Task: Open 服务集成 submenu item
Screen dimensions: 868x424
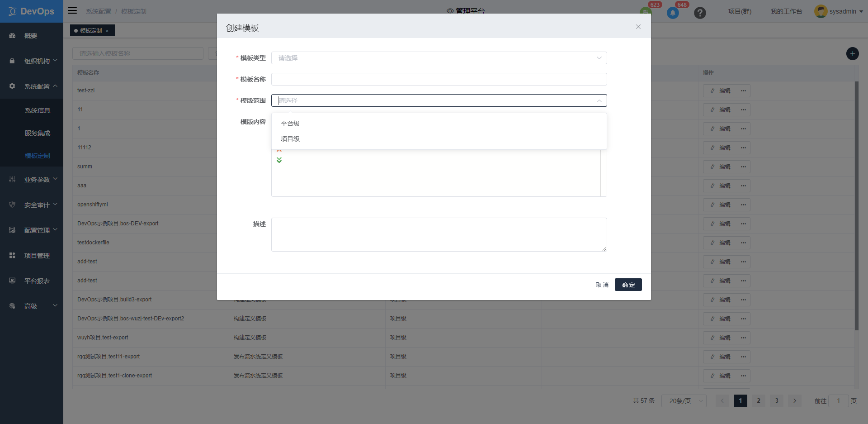Action: tap(38, 133)
